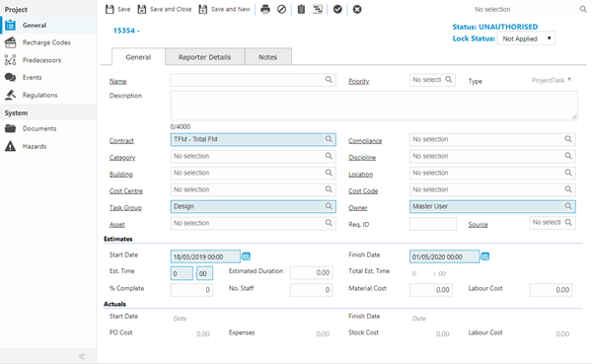This screenshot has width=592, height=364.
Task: Click the Req. ID input field
Action: click(433, 224)
